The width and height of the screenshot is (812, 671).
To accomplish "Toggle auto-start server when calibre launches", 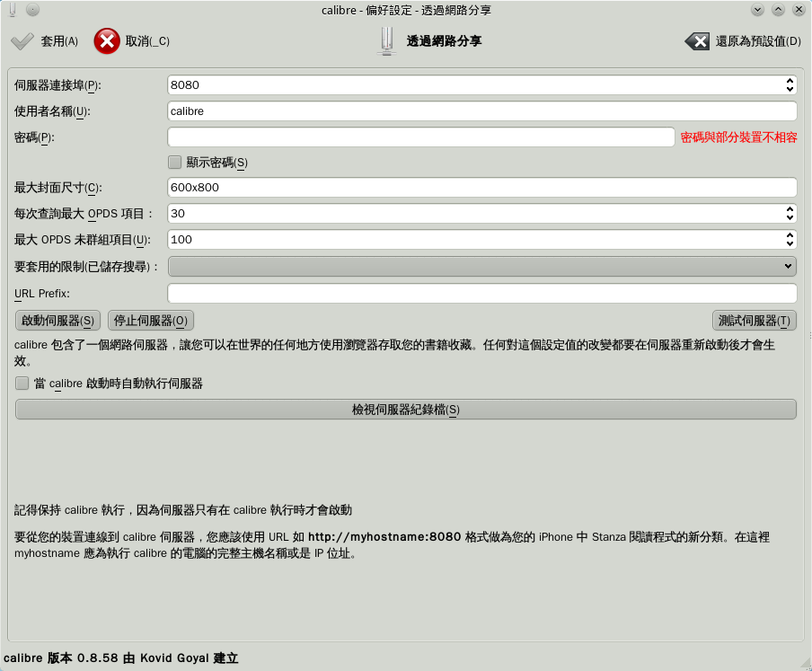I will tap(22, 384).
